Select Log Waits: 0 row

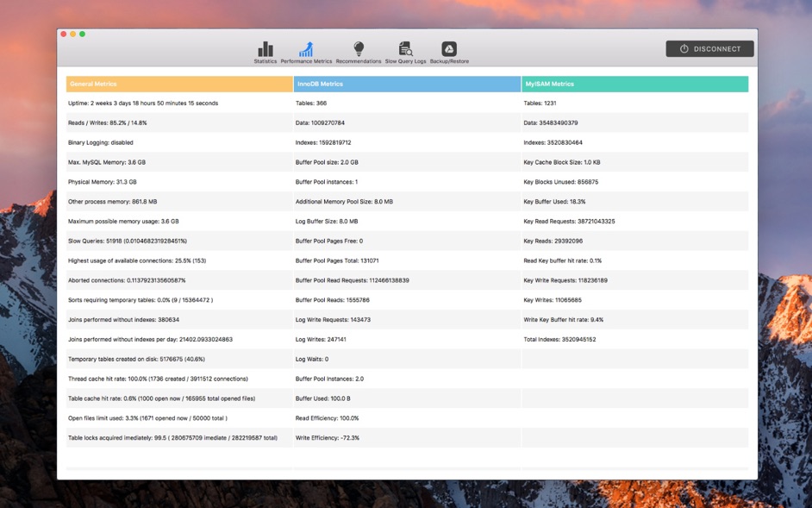(x=407, y=360)
